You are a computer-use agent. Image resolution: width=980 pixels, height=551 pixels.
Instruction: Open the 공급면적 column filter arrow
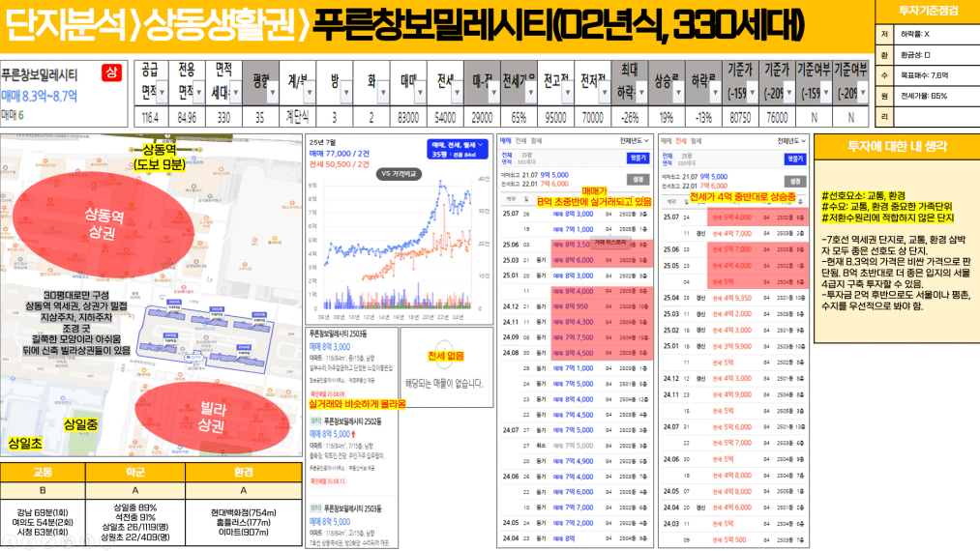pyautogui.click(x=162, y=93)
